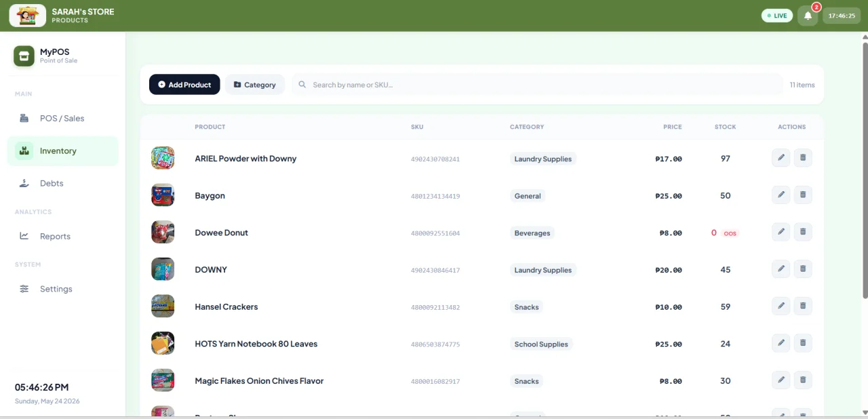Open the Category button
Image resolution: width=868 pixels, height=419 pixels.
click(x=255, y=85)
